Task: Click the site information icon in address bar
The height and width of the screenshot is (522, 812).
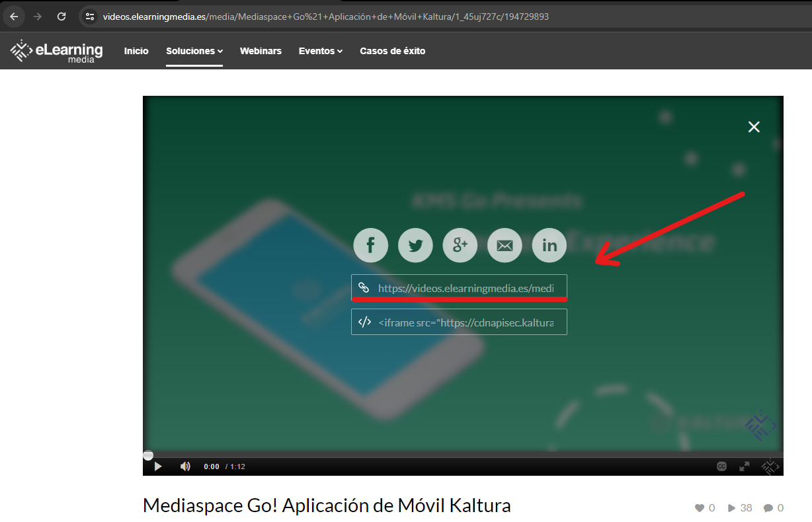Action: [x=90, y=17]
